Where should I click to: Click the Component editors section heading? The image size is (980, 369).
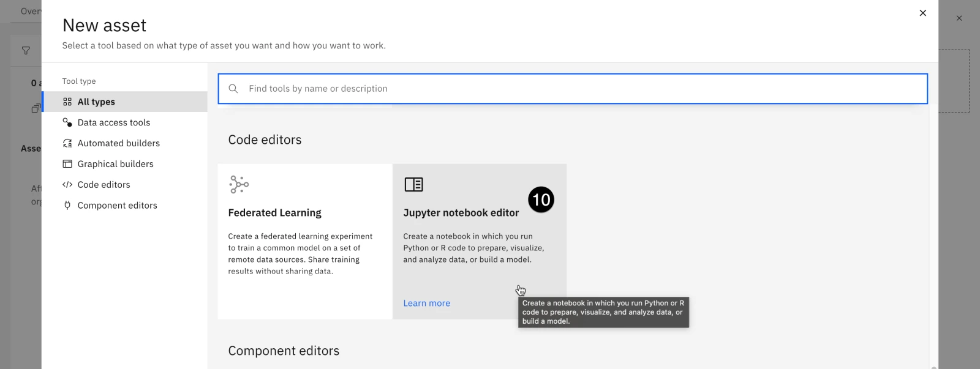284,351
